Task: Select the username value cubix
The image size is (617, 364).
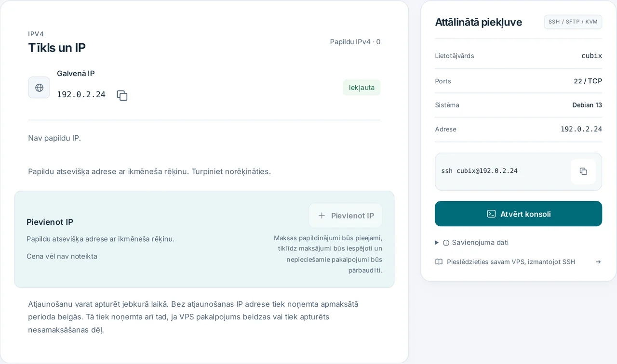Action: [591, 56]
